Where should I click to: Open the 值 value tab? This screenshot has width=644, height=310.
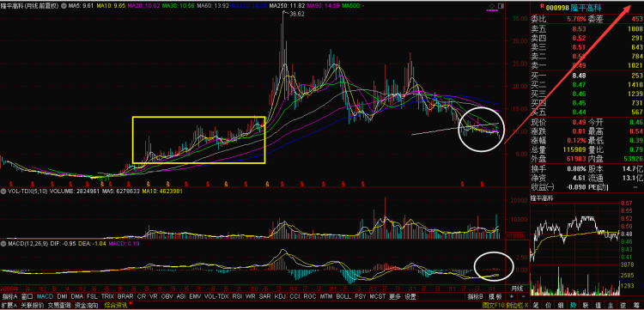[598, 306]
